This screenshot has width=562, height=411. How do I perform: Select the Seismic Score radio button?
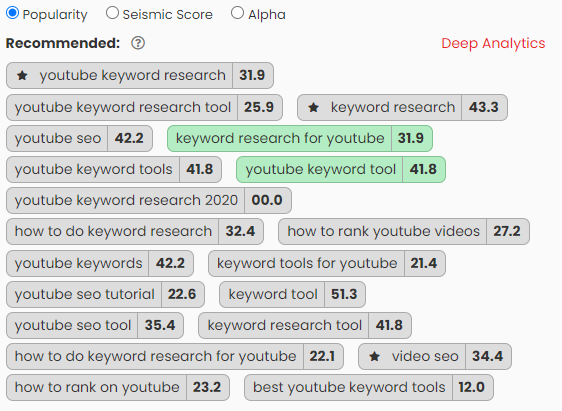coord(112,13)
